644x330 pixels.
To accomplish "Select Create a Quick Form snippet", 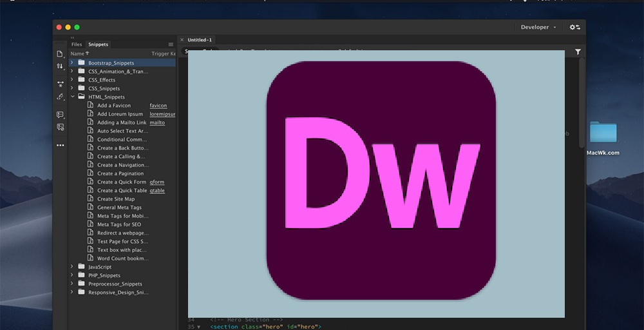I will pos(122,182).
